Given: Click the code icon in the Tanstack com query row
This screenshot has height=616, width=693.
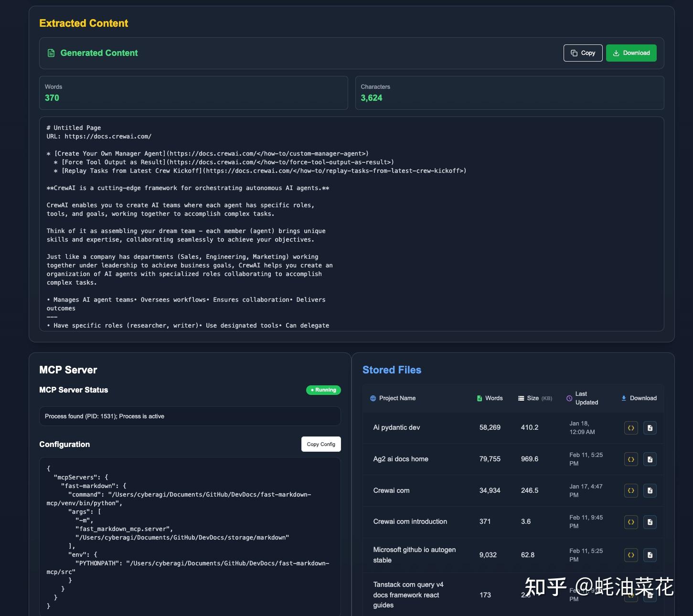Looking at the screenshot, I should click(x=631, y=595).
